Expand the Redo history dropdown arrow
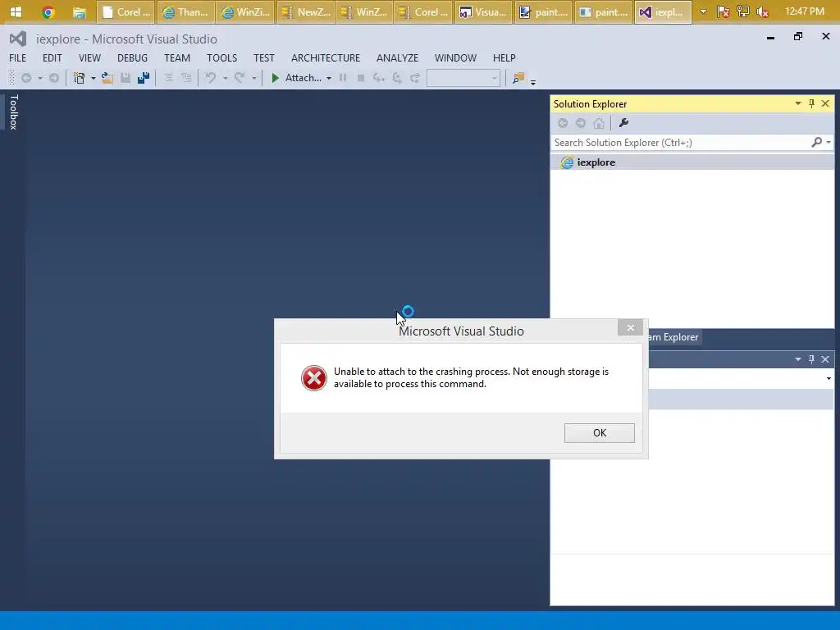 coord(254,78)
